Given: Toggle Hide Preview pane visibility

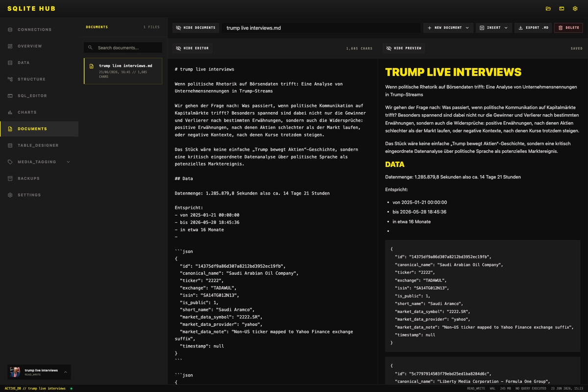Looking at the screenshot, I should pyautogui.click(x=404, y=48).
